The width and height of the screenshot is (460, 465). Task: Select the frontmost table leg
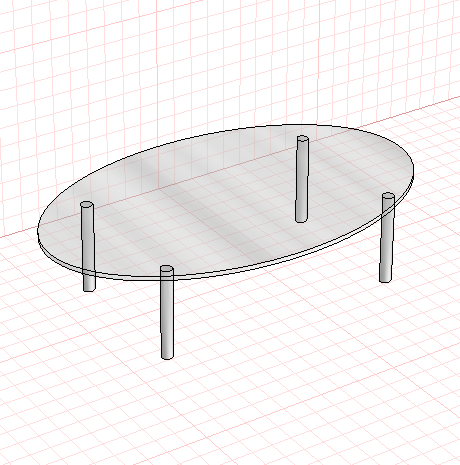167,312
